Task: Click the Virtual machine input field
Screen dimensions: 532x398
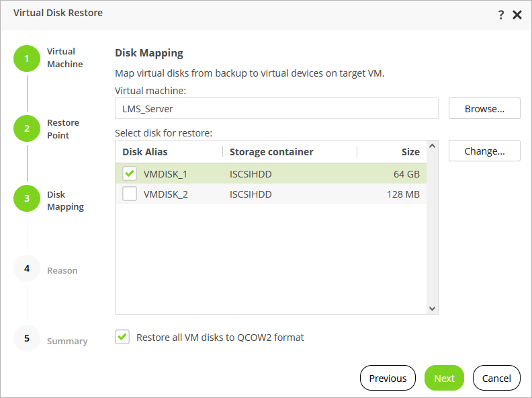Action: [x=276, y=108]
